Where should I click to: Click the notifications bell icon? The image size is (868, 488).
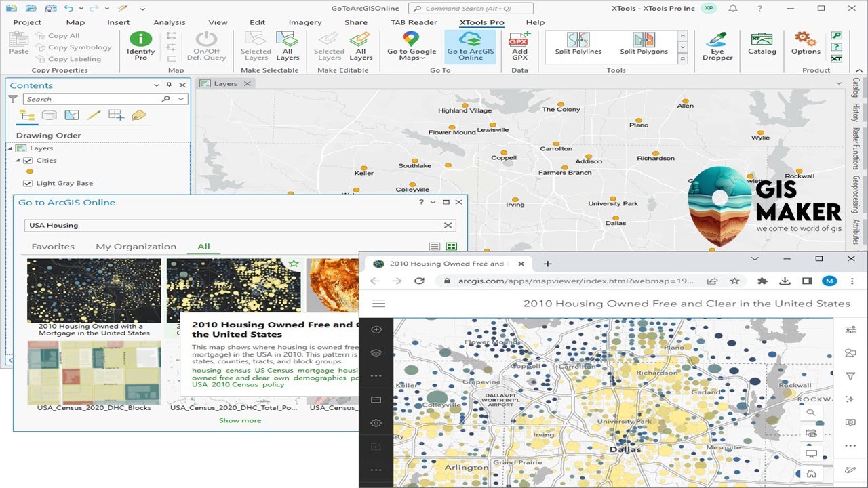pyautogui.click(x=733, y=9)
